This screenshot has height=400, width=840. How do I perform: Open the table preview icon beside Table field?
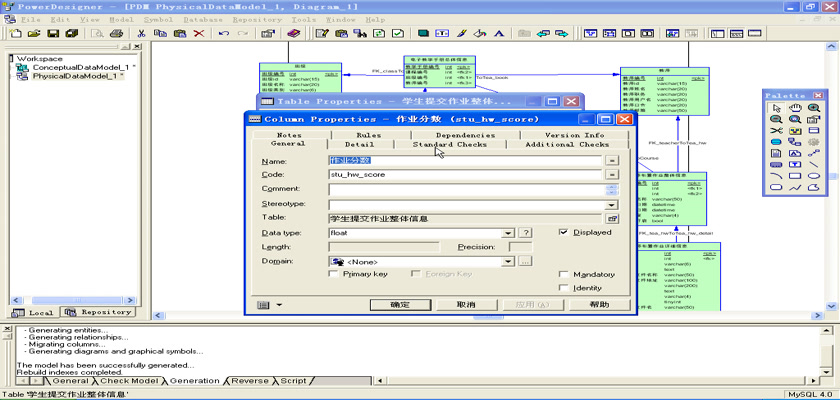pos(612,218)
